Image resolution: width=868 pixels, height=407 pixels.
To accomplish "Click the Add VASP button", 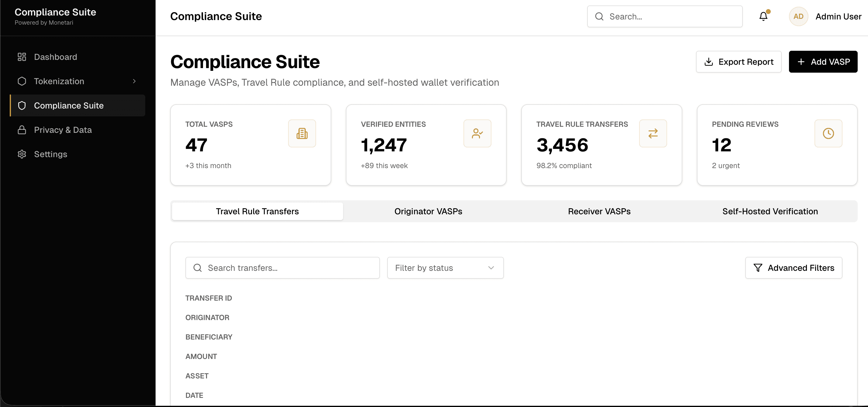I will click(823, 62).
